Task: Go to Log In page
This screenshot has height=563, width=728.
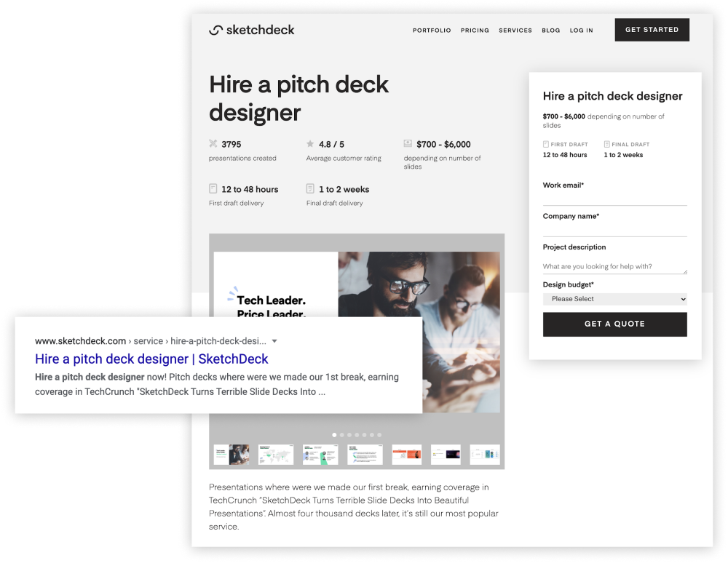Action: (x=581, y=30)
